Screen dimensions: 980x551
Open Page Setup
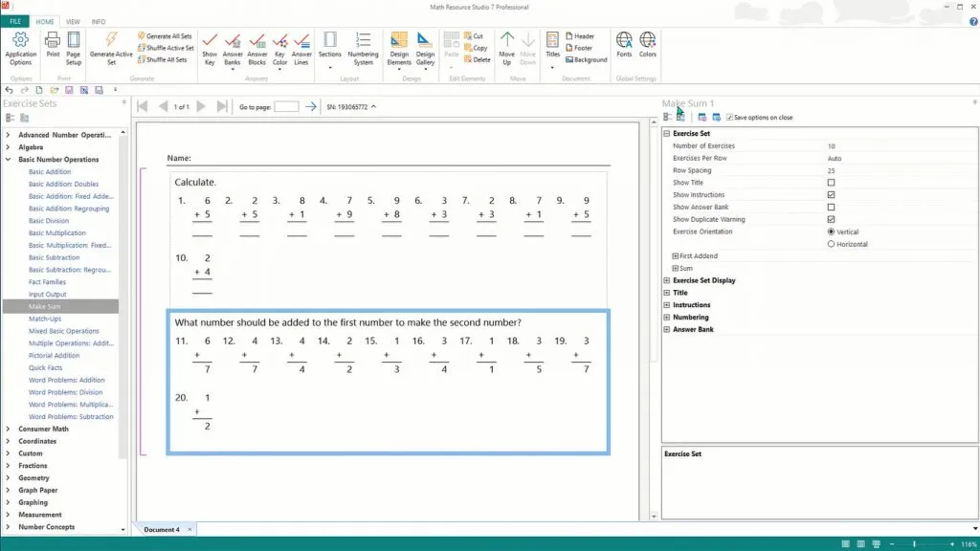pyautogui.click(x=73, y=49)
